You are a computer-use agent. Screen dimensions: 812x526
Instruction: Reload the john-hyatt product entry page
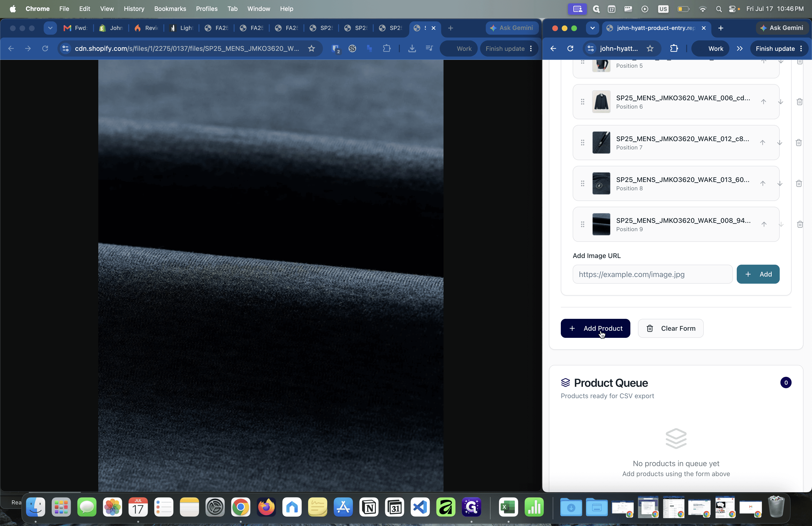click(x=570, y=48)
